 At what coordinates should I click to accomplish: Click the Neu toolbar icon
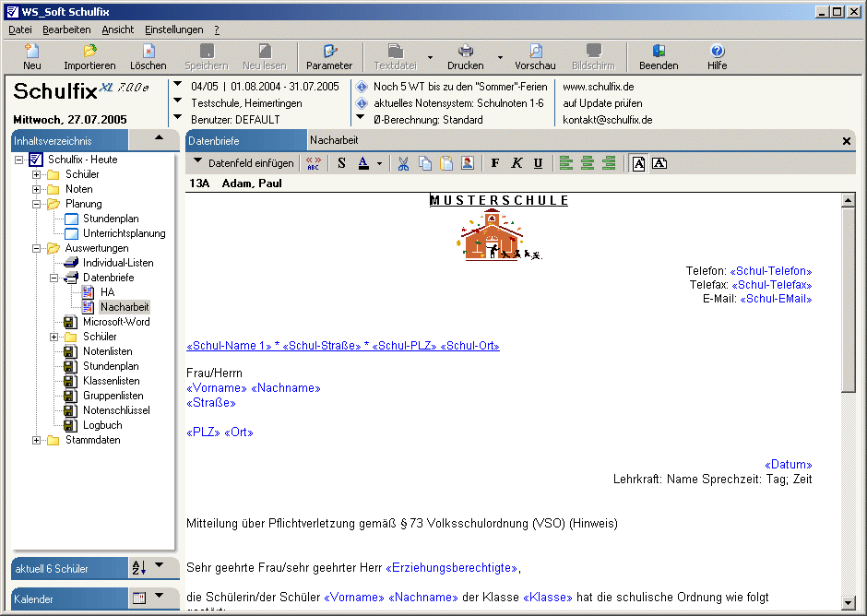tap(32, 52)
